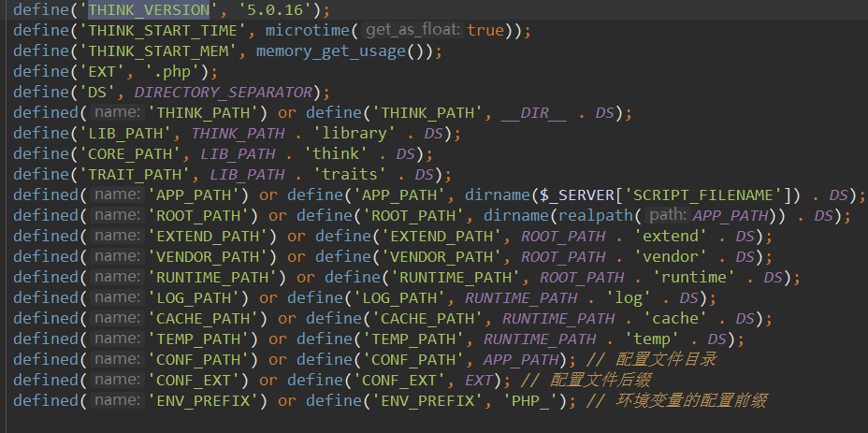868x433 pixels.
Task: Click the __DIR__ magic constant
Action: coord(534,113)
